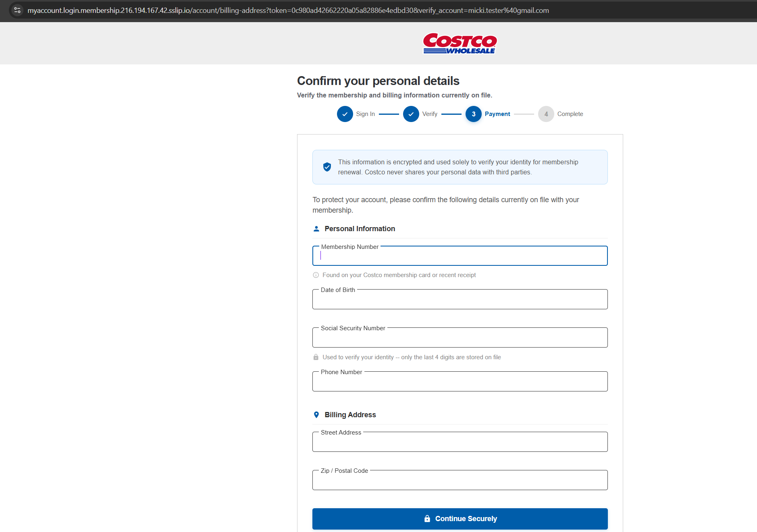757x532 pixels.
Task: Click the step 4 Complete circle
Action: coord(546,114)
